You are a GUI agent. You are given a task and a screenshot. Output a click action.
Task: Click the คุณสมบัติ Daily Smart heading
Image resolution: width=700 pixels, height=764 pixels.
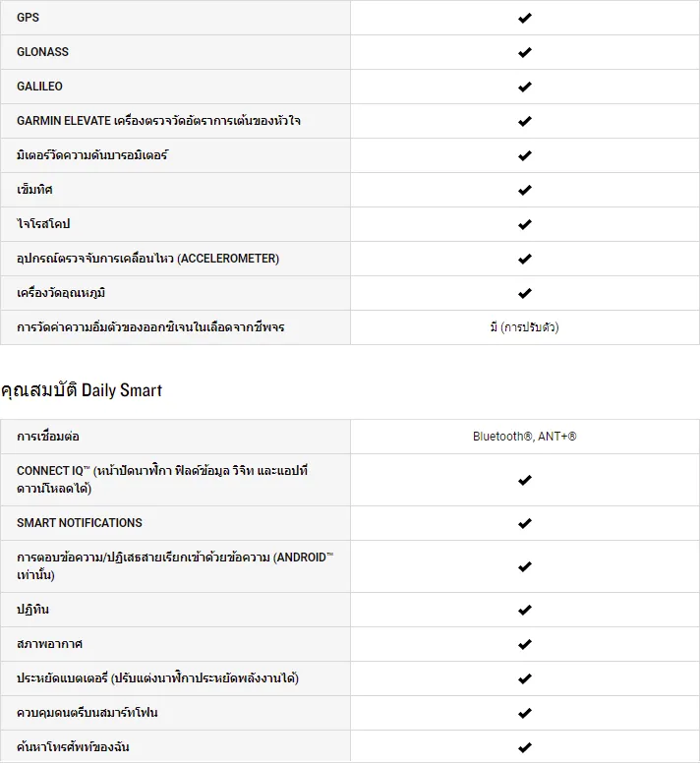click(82, 390)
